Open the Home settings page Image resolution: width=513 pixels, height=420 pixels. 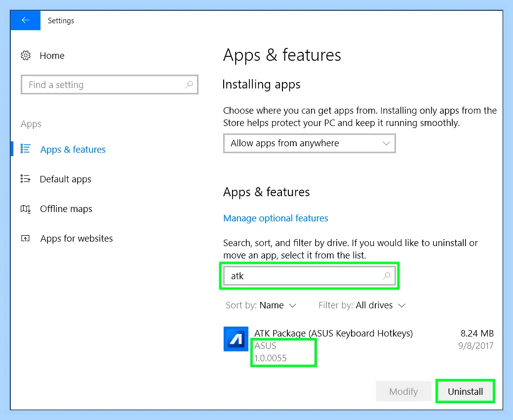tap(52, 56)
